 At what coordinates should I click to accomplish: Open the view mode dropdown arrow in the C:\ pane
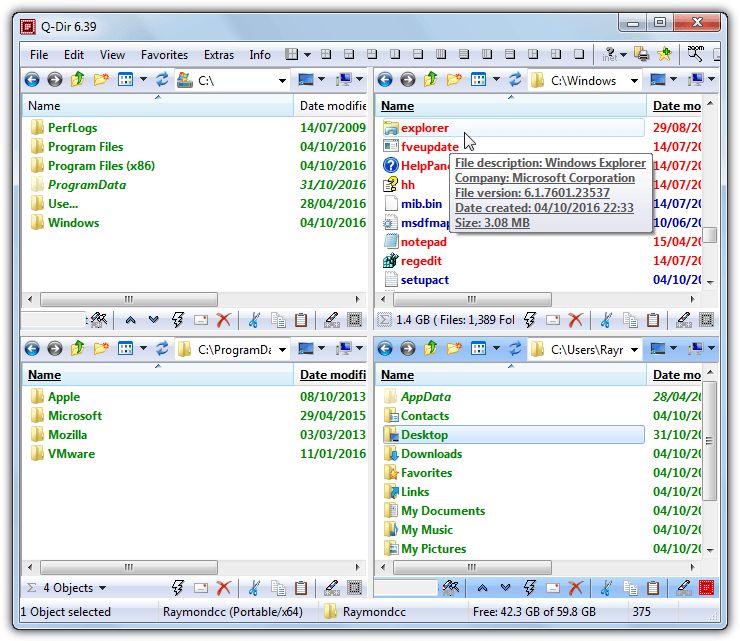point(143,80)
